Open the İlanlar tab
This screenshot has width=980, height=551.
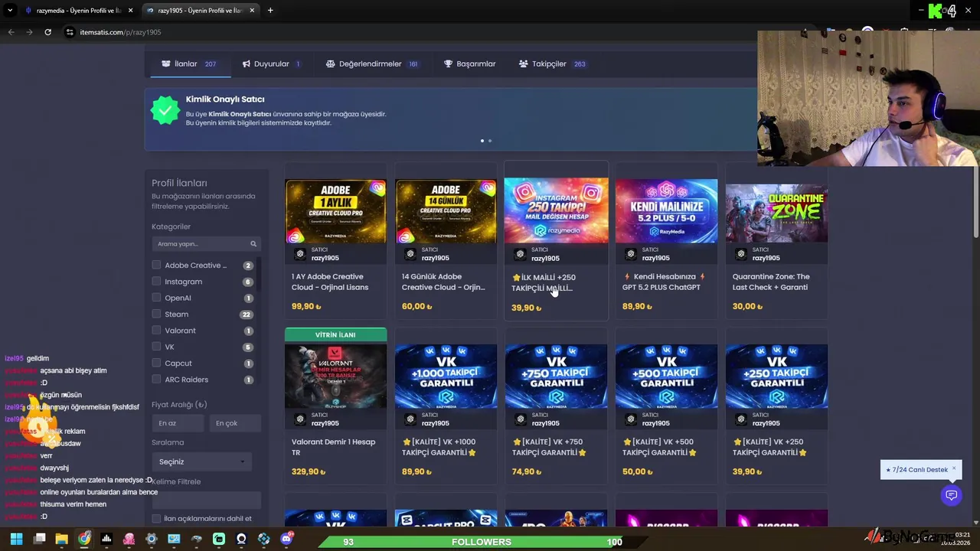point(188,64)
